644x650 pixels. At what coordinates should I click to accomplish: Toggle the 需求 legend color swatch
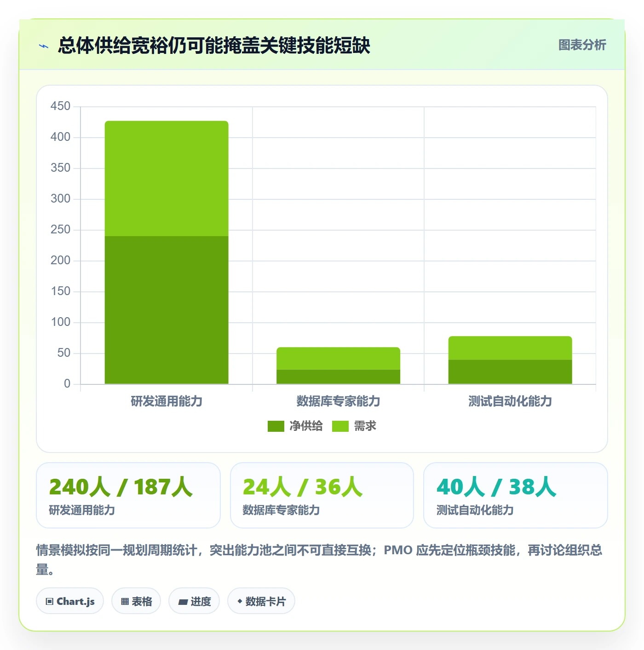[340, 426]
